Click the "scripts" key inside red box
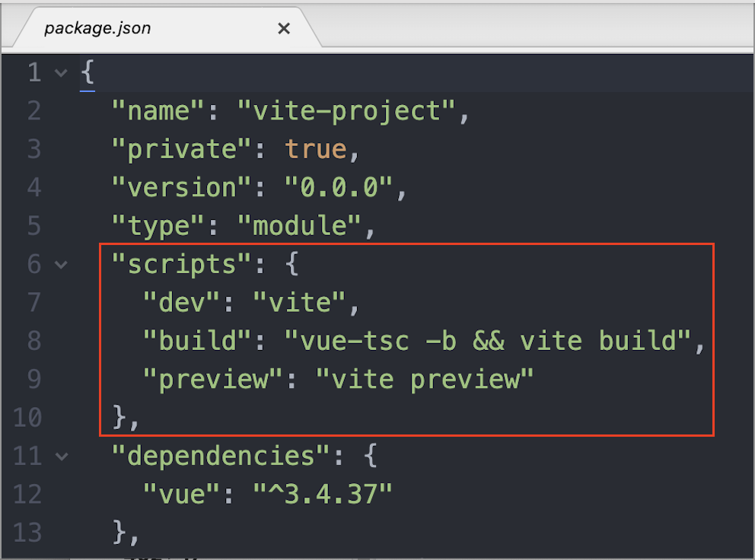Image resolution: width=755 pixels, height=560 pixels. click(x=180, y=264)
